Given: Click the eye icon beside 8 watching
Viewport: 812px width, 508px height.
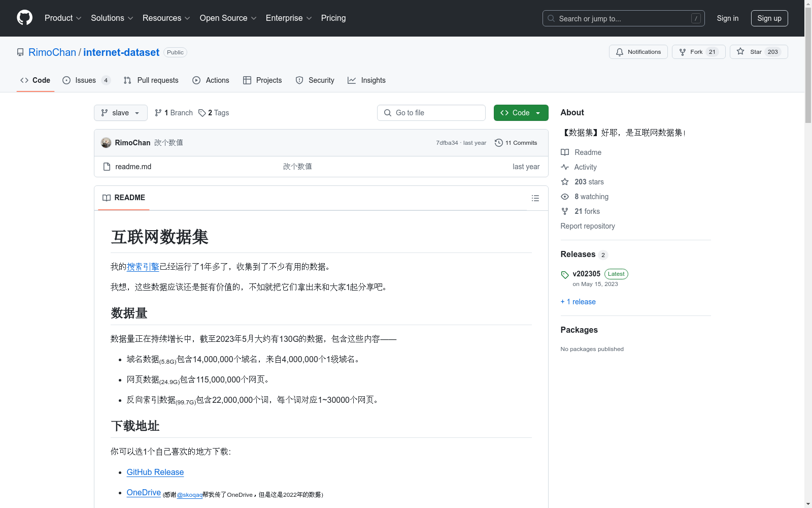Looking at the screenshot, I should pyautogui.click(x=565, y=197).
